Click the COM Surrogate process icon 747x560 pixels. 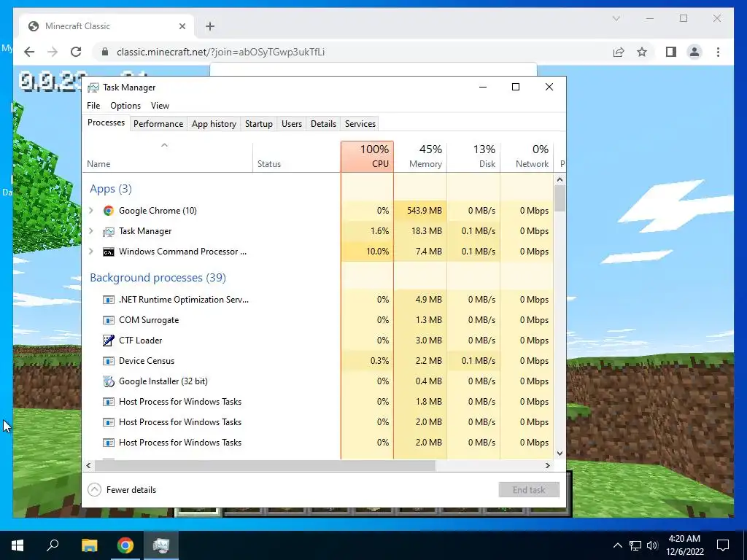pos(109,320)
